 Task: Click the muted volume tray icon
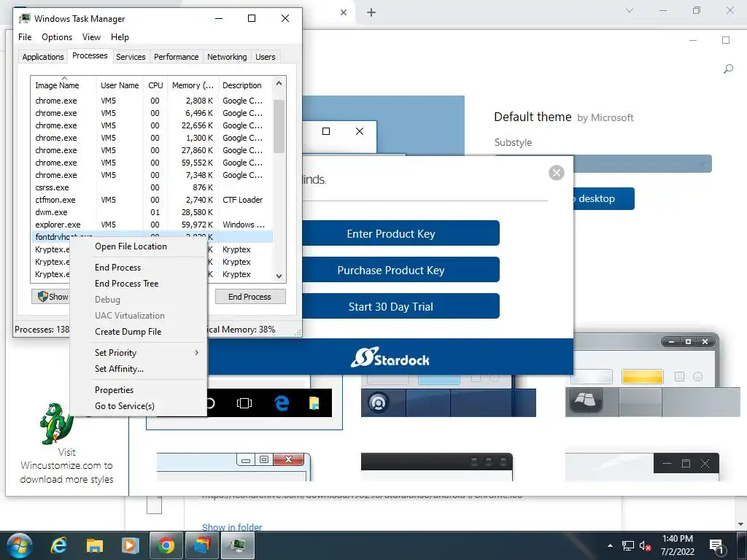[645, 545]
